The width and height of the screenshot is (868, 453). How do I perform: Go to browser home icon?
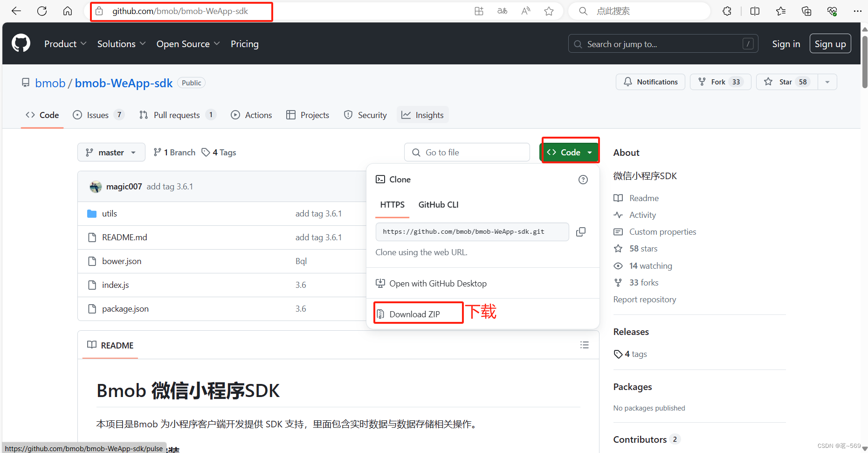tap(68, 11)
